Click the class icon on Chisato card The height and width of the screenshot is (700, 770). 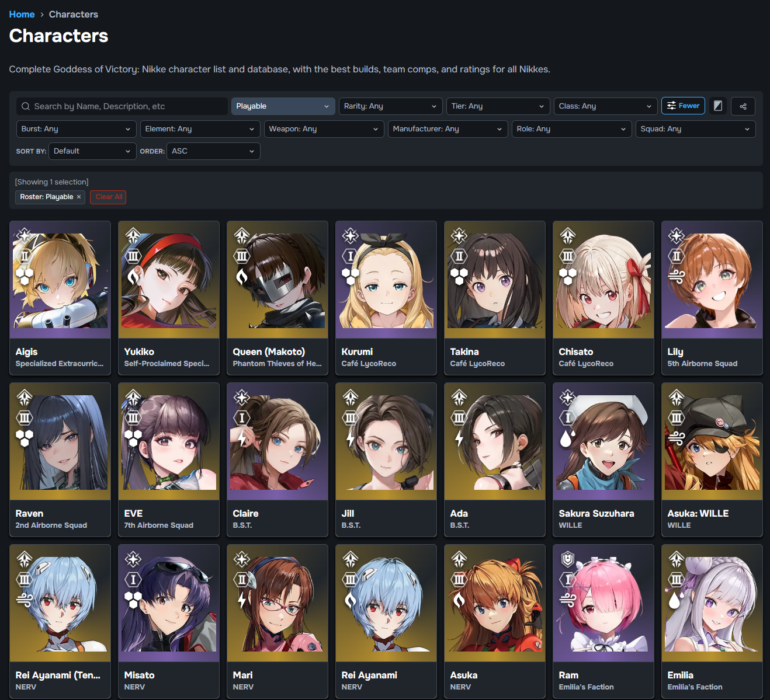(568, 236)
